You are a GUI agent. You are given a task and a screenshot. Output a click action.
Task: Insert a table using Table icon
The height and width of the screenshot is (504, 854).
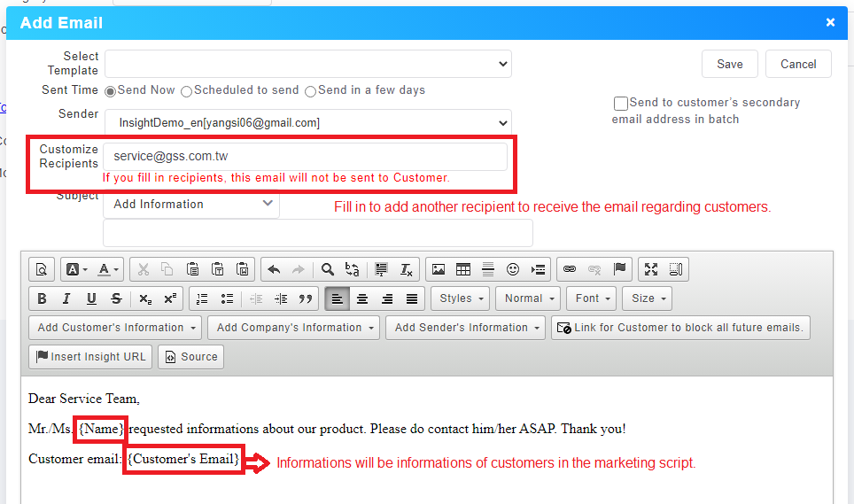463,269
